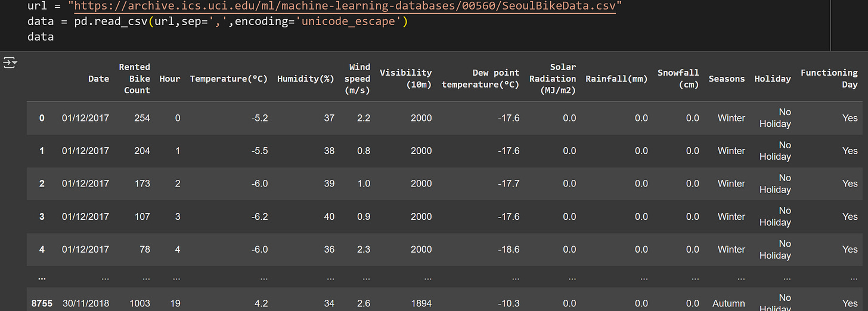Click the Solar Radiation (MJ/m2) header
Viewport: 868px width, 311px height.
click(x=553, y=79)
